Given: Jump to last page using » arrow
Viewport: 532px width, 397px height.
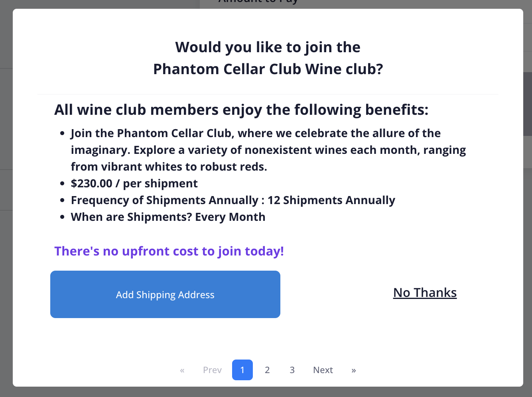Looking at the screenshot, I should (x=353, y=370).
